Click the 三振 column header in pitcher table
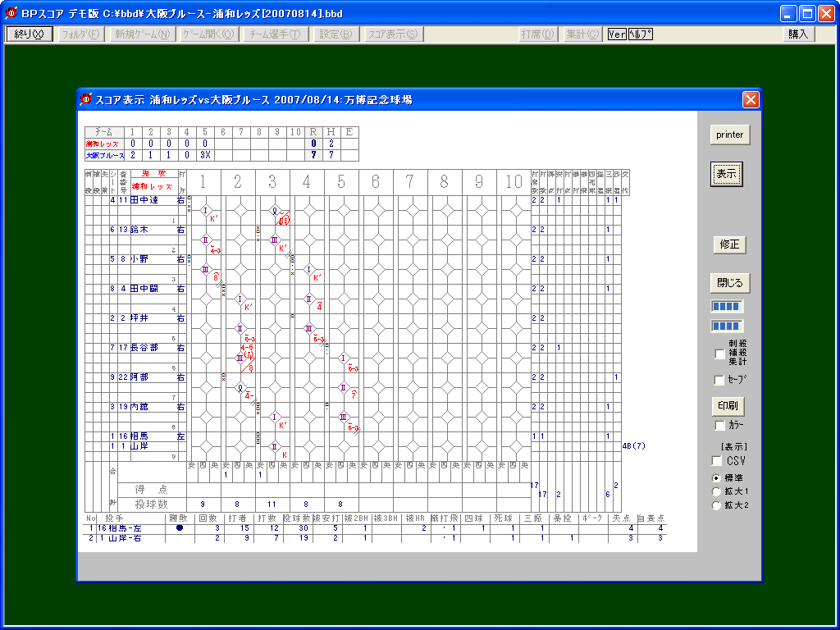Image resolution: width=840 pixels, height=630 pixels. point(534,518)
